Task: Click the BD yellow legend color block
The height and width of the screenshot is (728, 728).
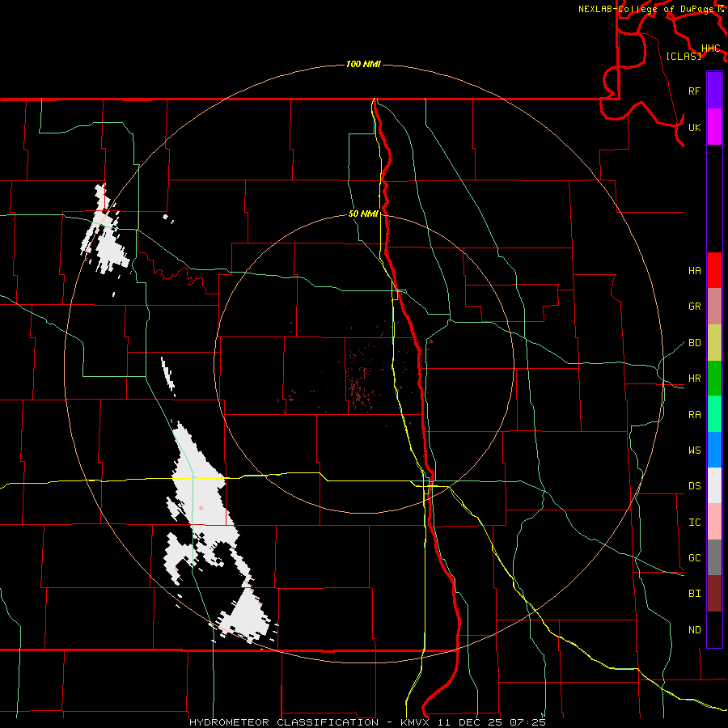Action: (x=714, y=343)
